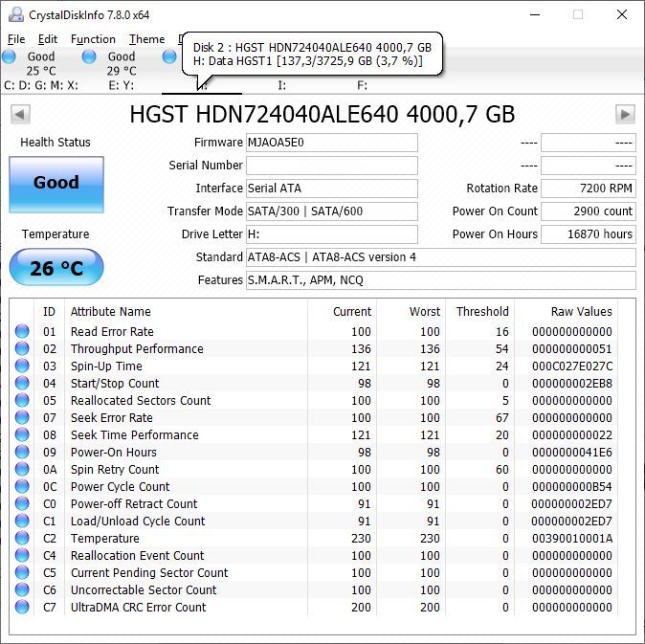
Task: Open the Edit menu
Action: (48, 39)
